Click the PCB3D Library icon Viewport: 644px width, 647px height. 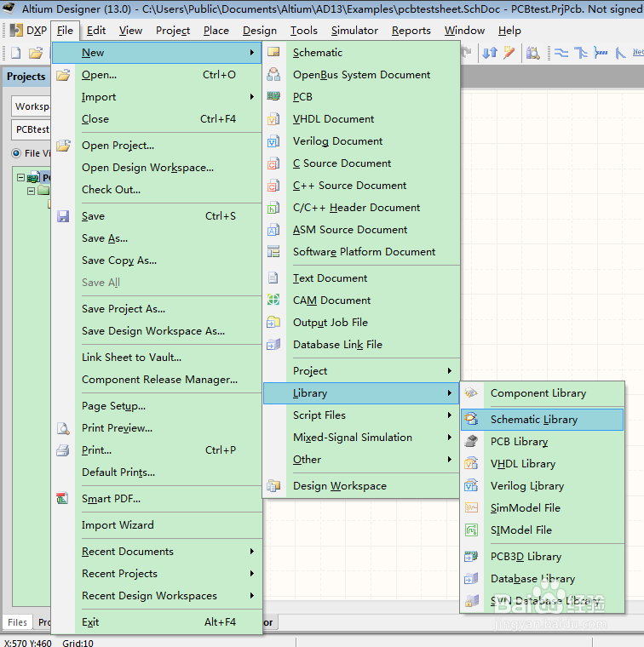pyautogui.click(x=471, y=556)
